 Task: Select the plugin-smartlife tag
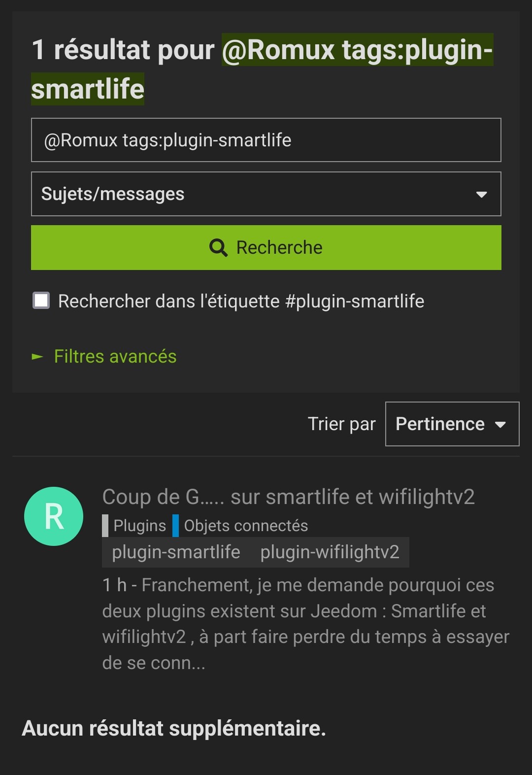pyautogui.click(x=176, y=552)
